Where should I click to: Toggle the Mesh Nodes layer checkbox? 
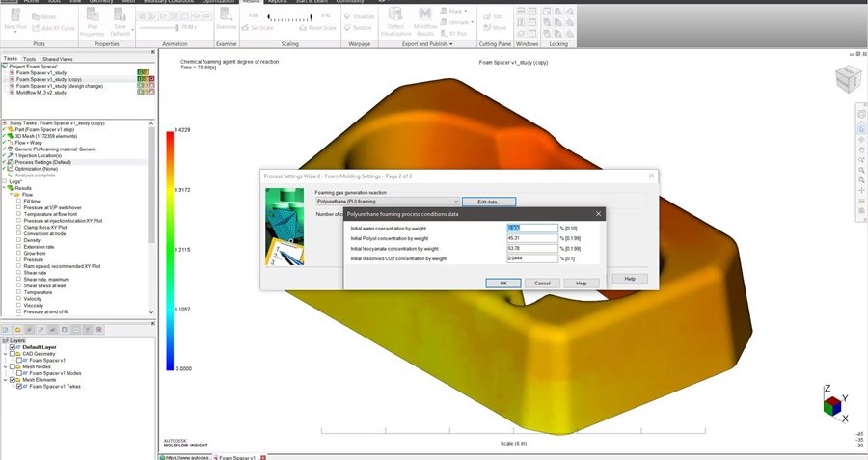pos(13,366)
